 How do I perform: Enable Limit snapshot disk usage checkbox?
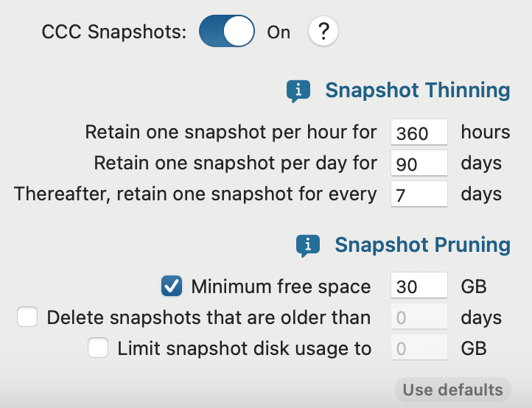98,348
